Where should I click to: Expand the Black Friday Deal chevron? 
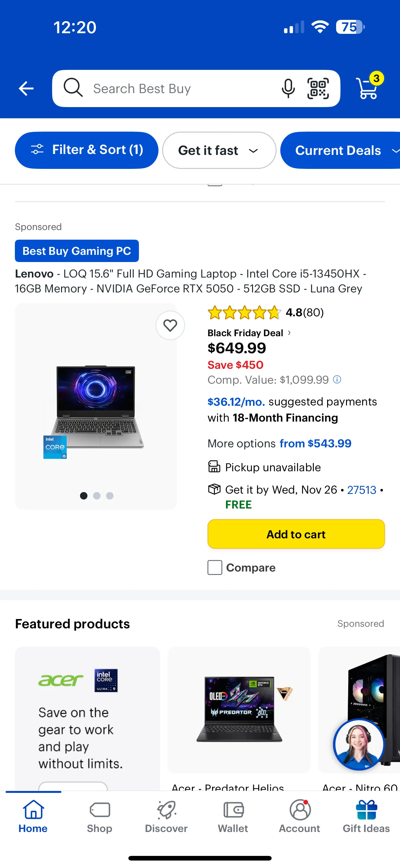(289, 333)
